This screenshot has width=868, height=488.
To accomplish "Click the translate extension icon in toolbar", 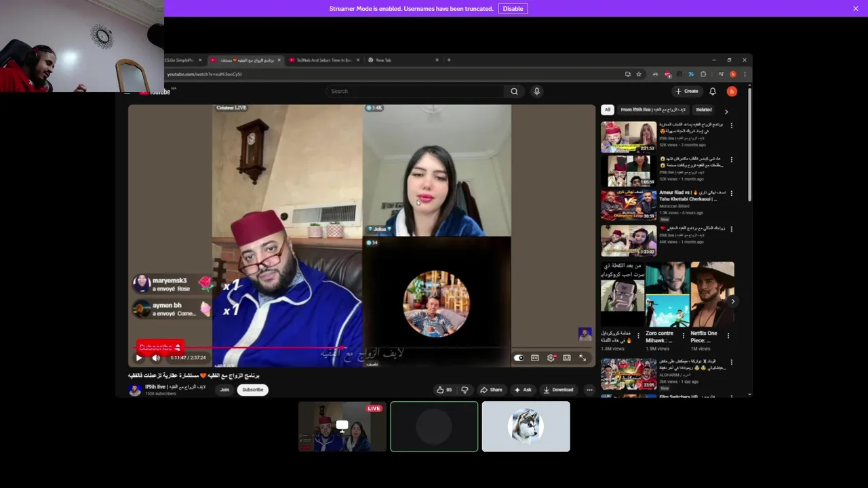I will pos(691,74).
